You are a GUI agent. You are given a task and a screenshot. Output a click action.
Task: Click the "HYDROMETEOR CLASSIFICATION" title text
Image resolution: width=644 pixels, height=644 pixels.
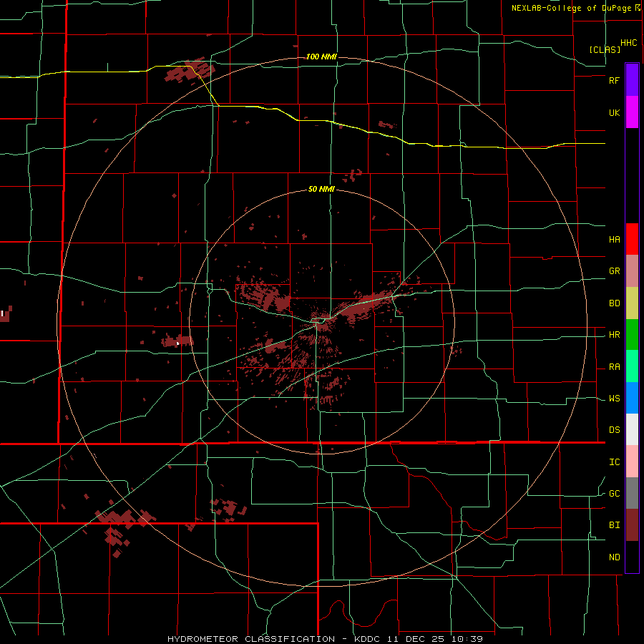click(251, 639)
